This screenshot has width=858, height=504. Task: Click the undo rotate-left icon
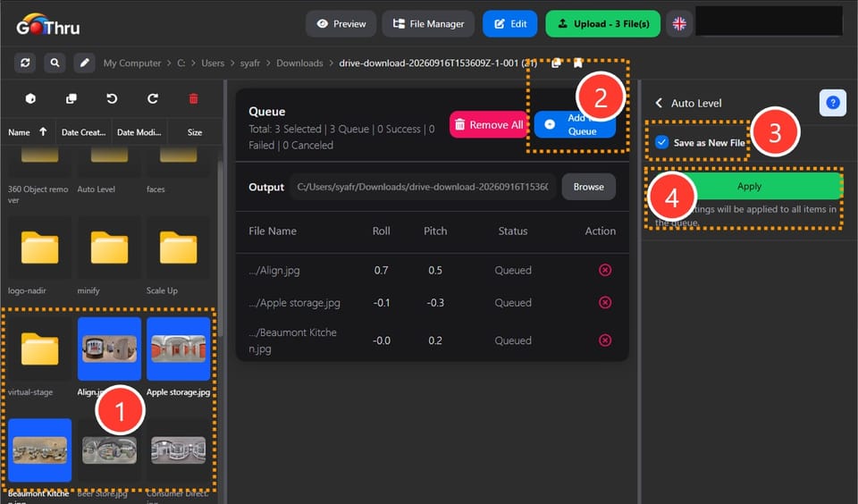[112, 98]
